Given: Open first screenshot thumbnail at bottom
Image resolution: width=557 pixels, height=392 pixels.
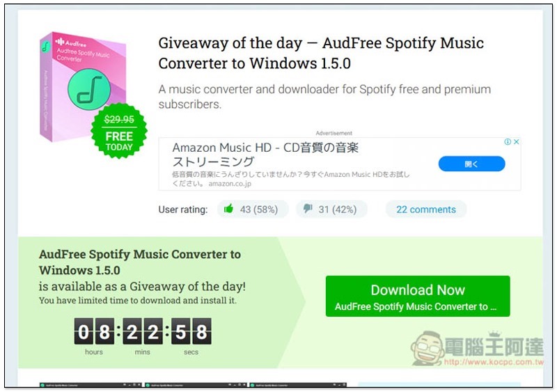Looking at the screenshot, I should point(91,385).
